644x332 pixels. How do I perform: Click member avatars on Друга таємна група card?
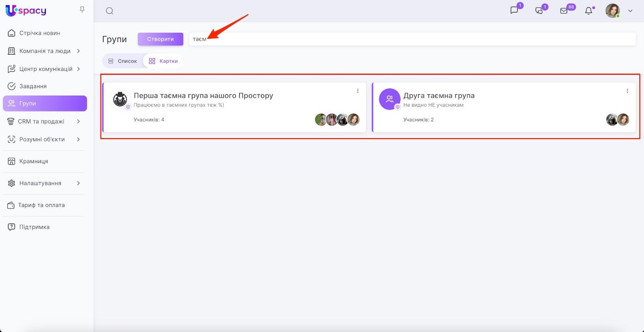coord(618,119)
